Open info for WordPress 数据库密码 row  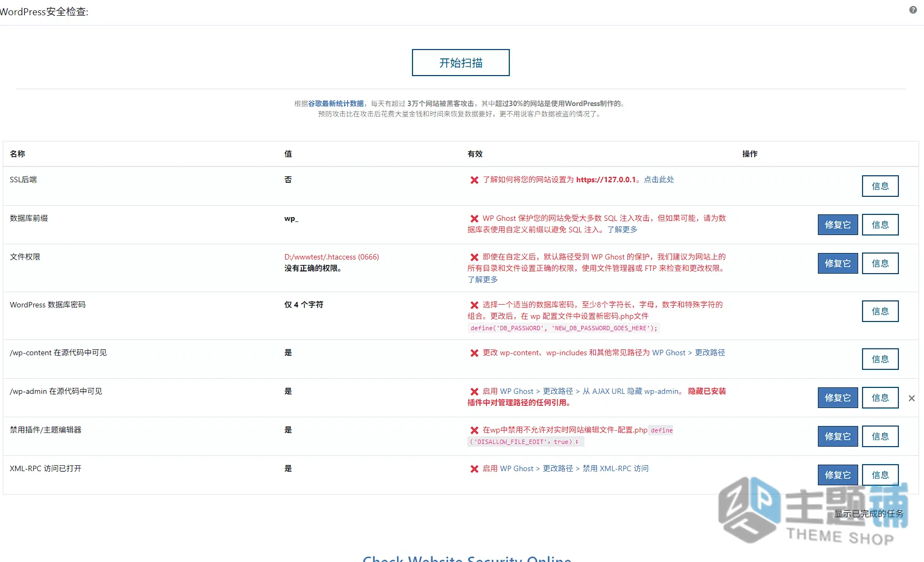point(880,311)
